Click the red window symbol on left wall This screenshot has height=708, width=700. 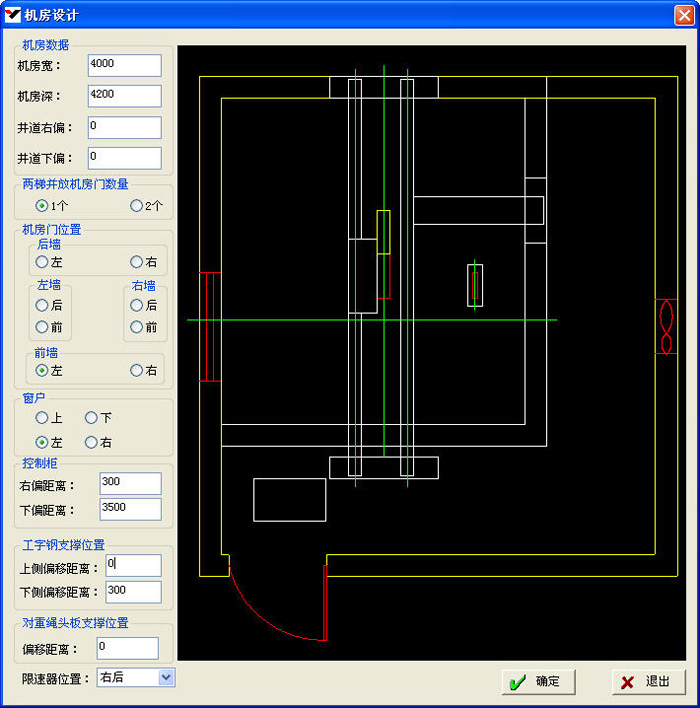210,326
